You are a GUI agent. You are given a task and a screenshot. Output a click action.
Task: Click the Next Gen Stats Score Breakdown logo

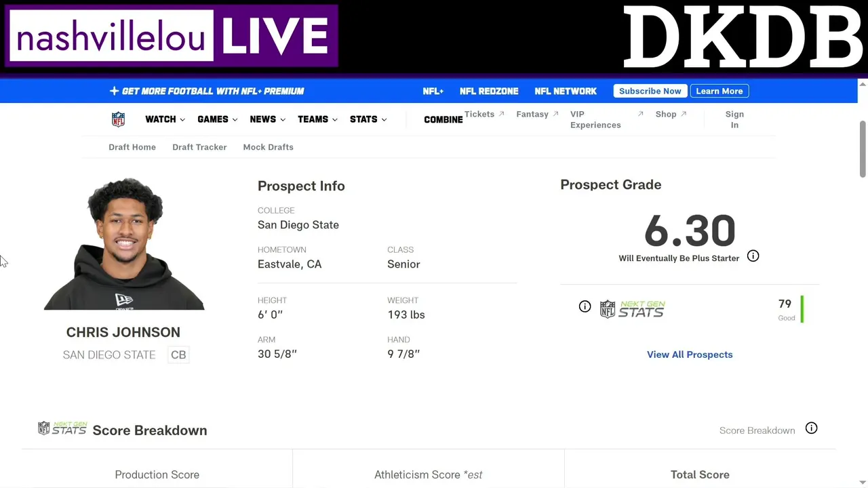pos(62,428)
